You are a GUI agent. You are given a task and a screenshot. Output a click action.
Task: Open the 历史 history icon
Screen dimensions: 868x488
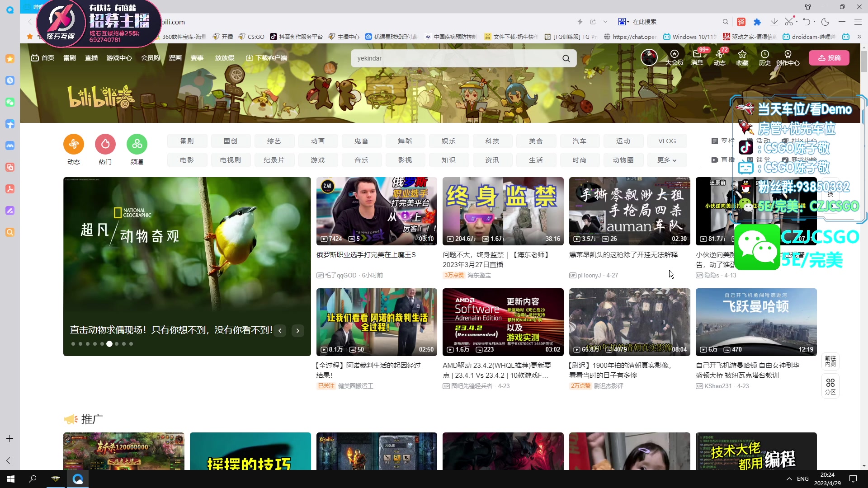[765, 58]
